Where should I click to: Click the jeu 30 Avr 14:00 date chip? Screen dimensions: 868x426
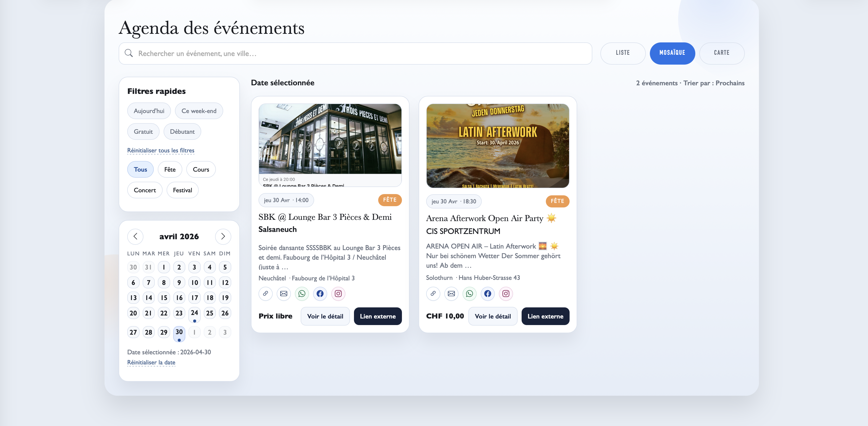[x=286, y=200]
